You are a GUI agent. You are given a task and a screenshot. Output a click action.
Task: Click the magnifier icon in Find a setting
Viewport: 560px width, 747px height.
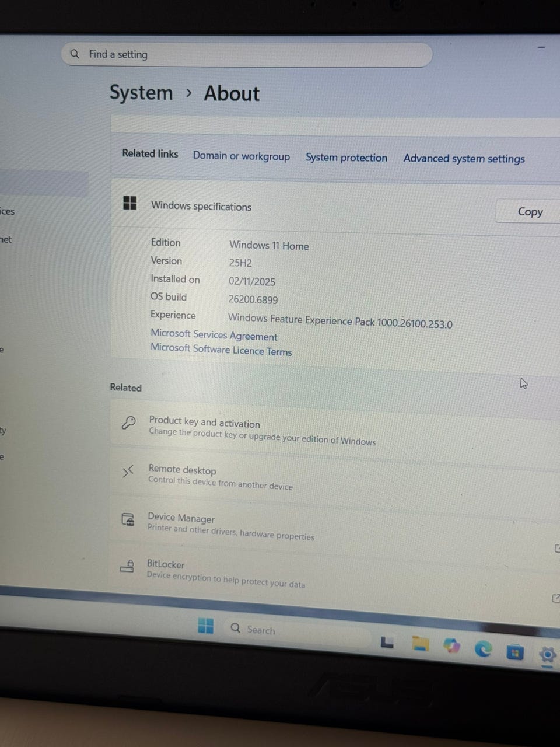click(75, 54)
